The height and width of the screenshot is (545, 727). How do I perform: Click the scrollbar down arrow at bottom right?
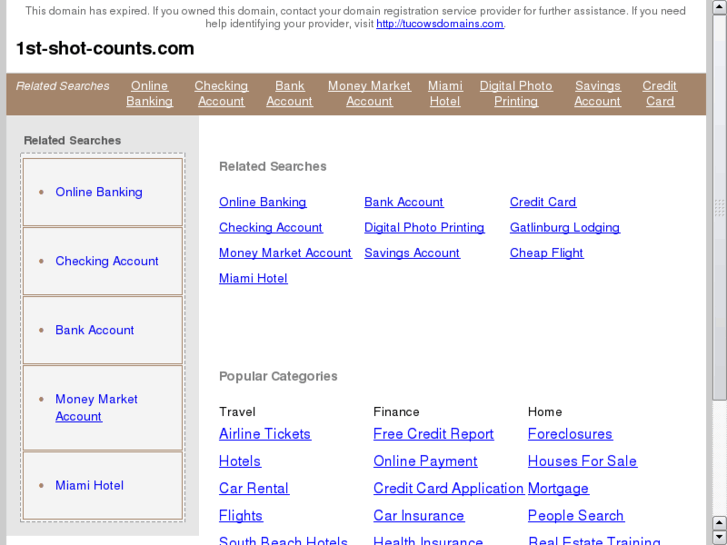719,537
